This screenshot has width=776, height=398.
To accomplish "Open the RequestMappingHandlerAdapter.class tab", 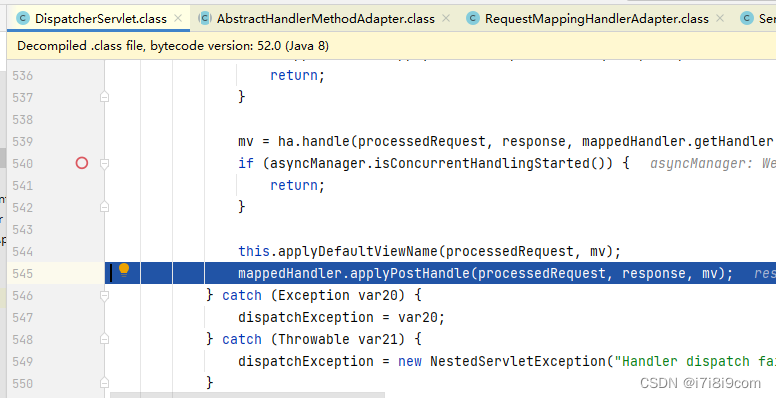I will tap(596, 19).
